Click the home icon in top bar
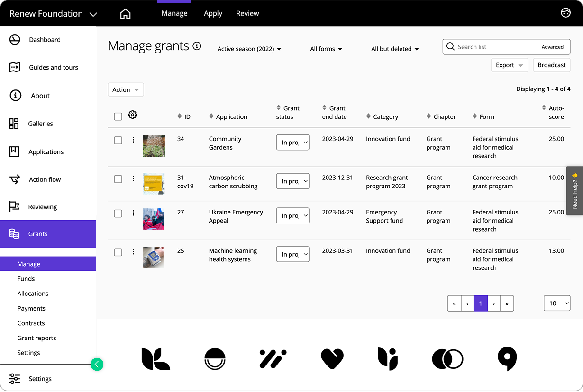This screenshot has height=392, width=583. click(125, 13)
